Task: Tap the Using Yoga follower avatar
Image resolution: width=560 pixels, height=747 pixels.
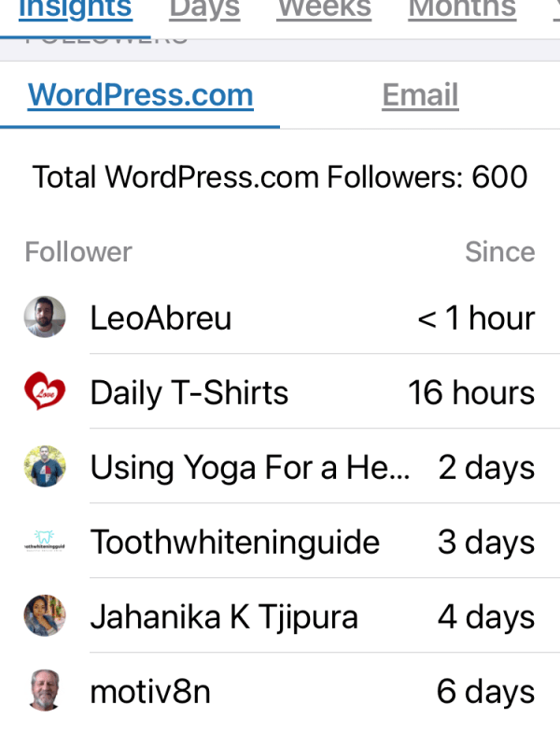Action: [45, 467]
